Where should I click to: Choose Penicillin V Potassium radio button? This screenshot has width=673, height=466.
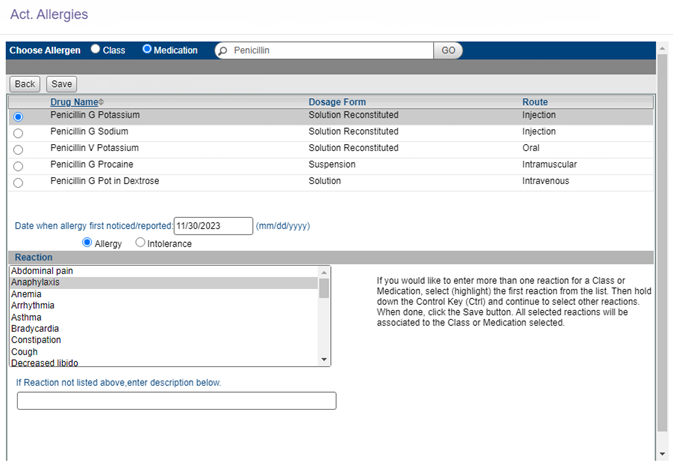point(17,149)
